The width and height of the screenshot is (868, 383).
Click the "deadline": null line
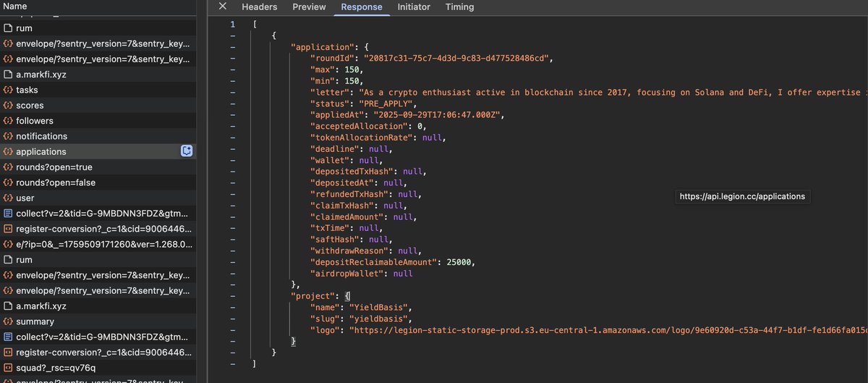pyautogui.click(x=351, y=149)
